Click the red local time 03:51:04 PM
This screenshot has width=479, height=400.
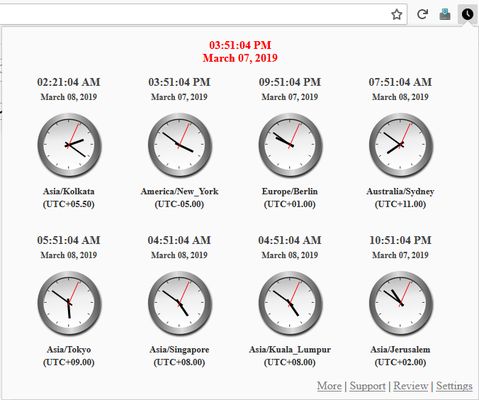(x=240, y=45)
